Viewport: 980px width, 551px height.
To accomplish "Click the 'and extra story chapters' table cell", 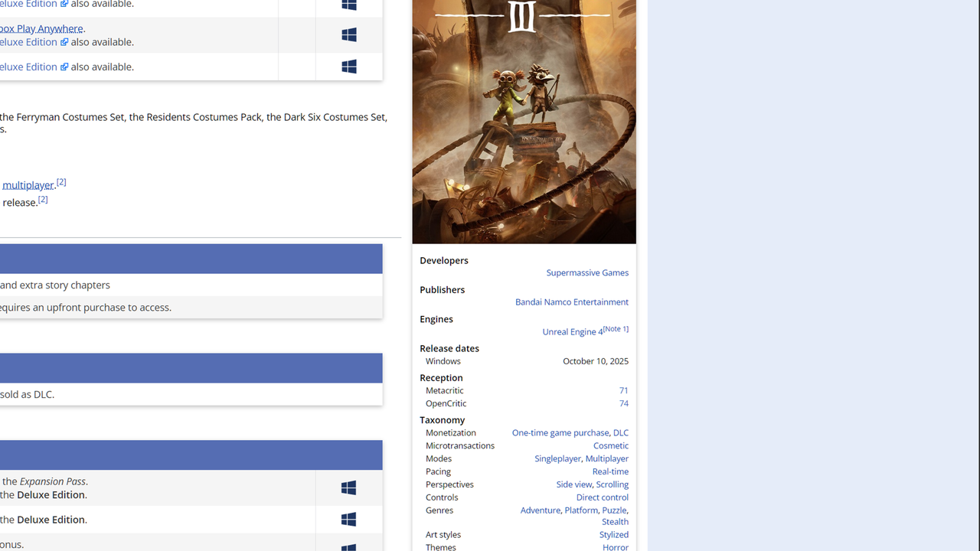I will click(x=191, y=285).
